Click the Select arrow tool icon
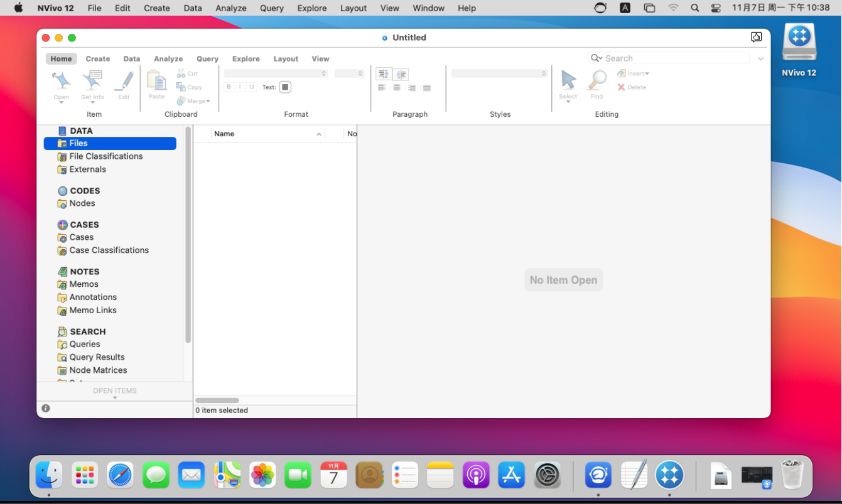This screenshot has width=842, height=504. (x=568, y=80)
